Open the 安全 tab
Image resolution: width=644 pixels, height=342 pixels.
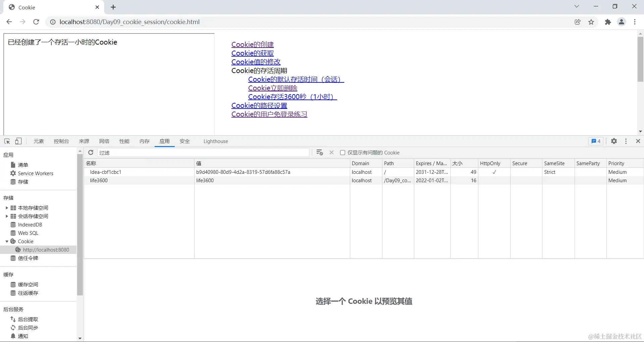[185, 141]
